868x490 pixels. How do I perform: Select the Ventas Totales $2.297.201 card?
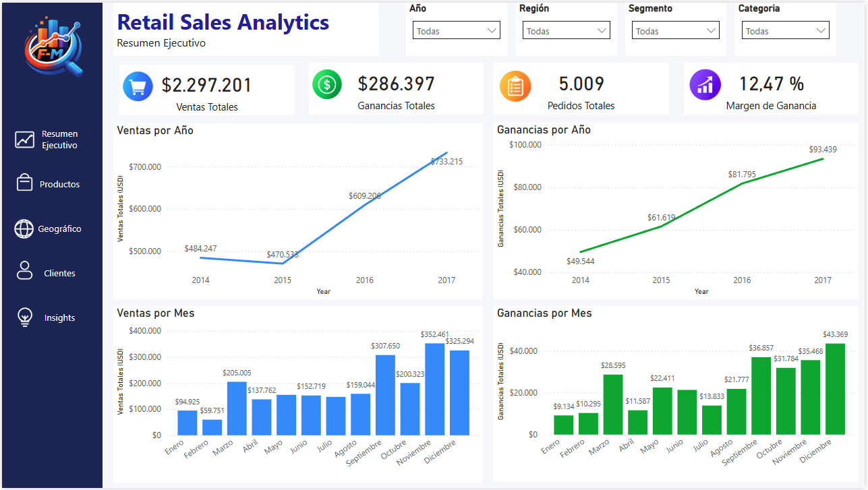pos(207,90)
